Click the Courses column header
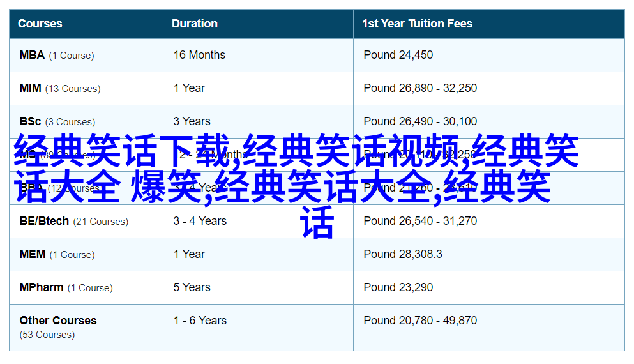This screenshot has width=634, height=364. 40,24
